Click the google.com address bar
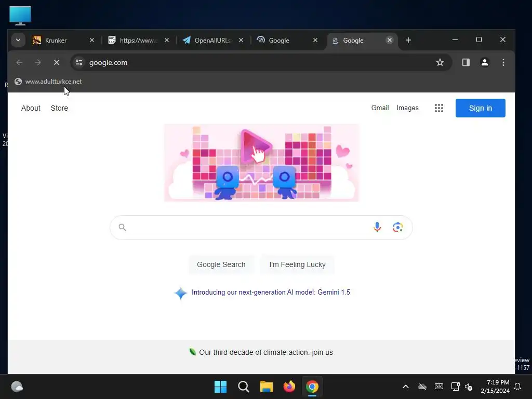 [261, 62]
